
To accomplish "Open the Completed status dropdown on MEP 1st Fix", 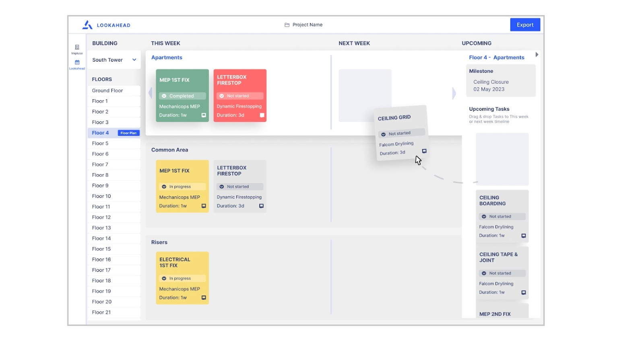I will 182,96.
